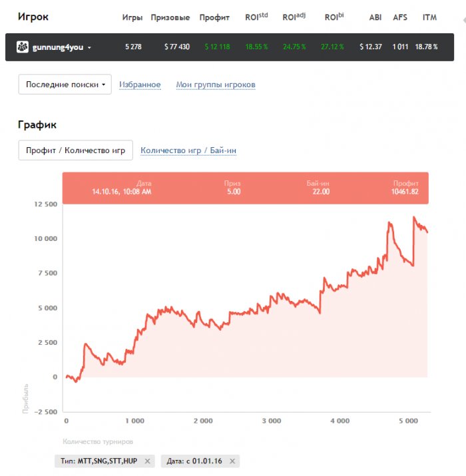Switch to the "Количество игр / Бай-ин" chart view
Viewport: 466px width, 476px height.
(188, 150)
